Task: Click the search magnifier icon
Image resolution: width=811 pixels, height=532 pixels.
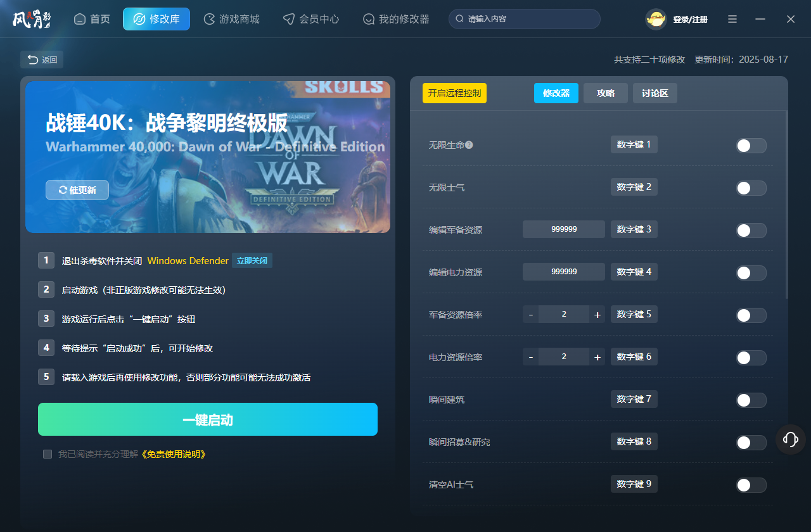Action: click(x=459, y=19)
